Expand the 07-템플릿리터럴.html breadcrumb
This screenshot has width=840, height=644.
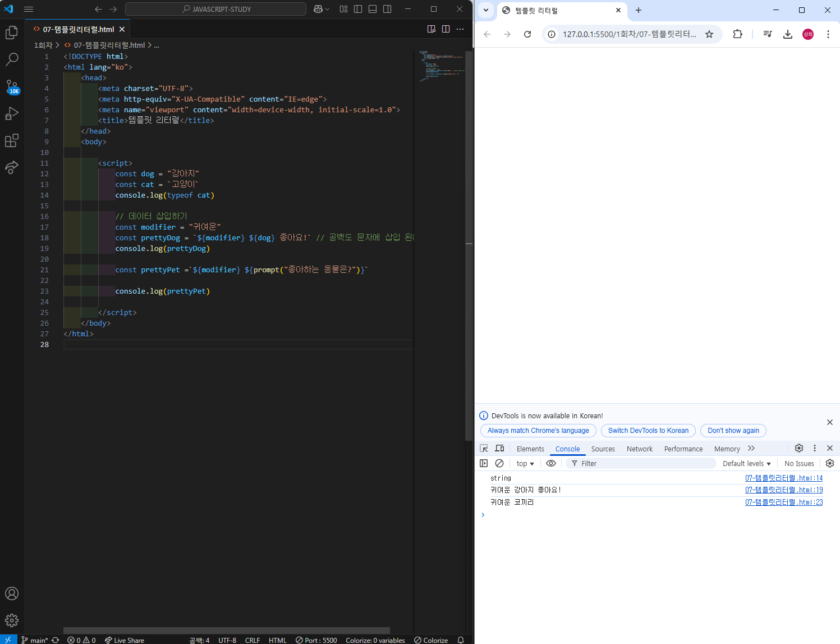[x=109, y=45]
